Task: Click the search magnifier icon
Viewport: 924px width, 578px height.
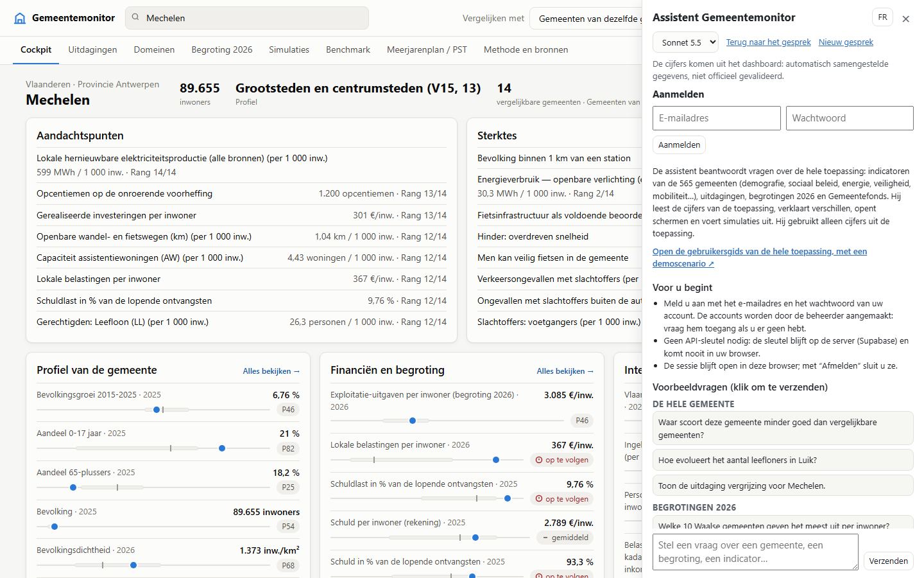Action: (x=135, y=17)
